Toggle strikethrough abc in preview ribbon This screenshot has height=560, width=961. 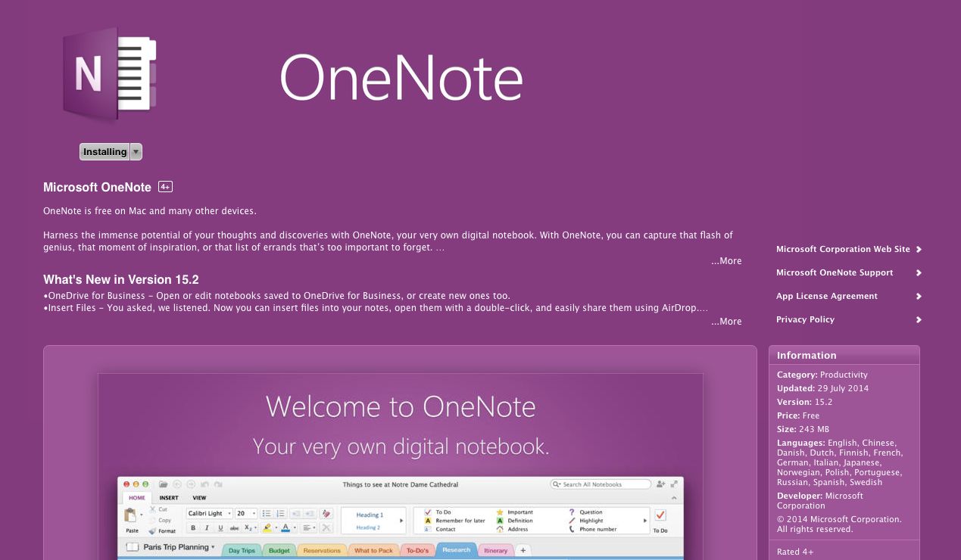[234, 527]
